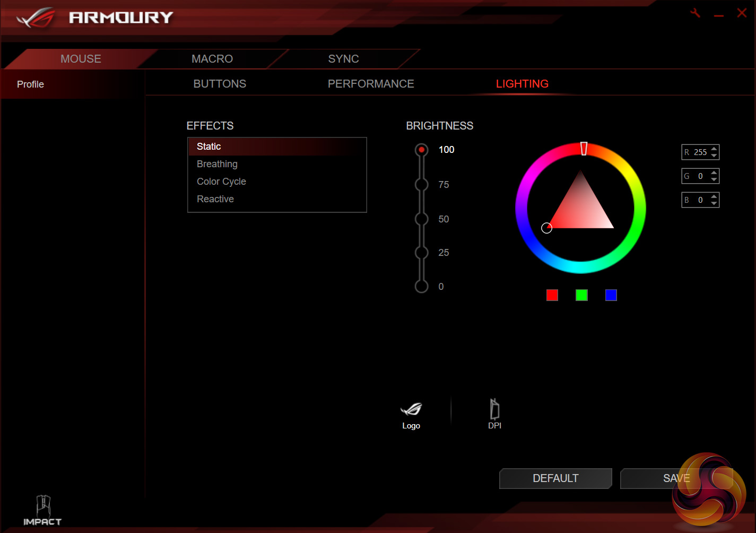Click the SAVE button
Screen dimensions: 756x533
[x=676, y=478]
